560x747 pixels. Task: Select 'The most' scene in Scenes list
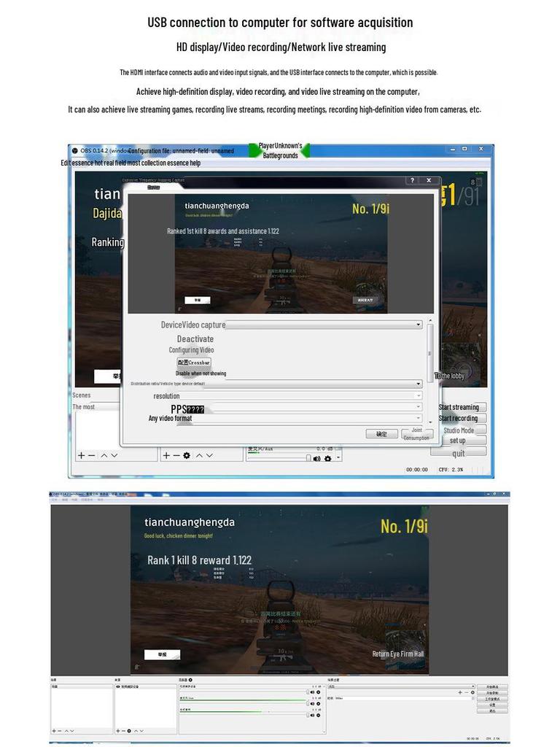96,407
